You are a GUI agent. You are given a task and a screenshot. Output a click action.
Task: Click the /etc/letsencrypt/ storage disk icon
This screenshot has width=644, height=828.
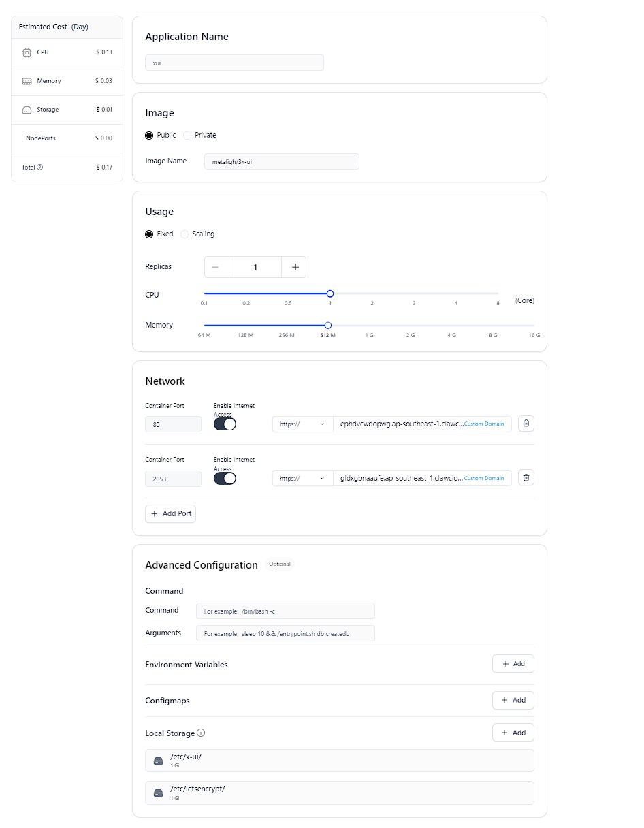(159, 793)
